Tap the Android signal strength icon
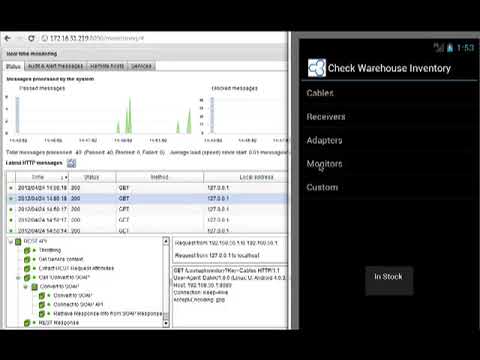 coord(439,48)
